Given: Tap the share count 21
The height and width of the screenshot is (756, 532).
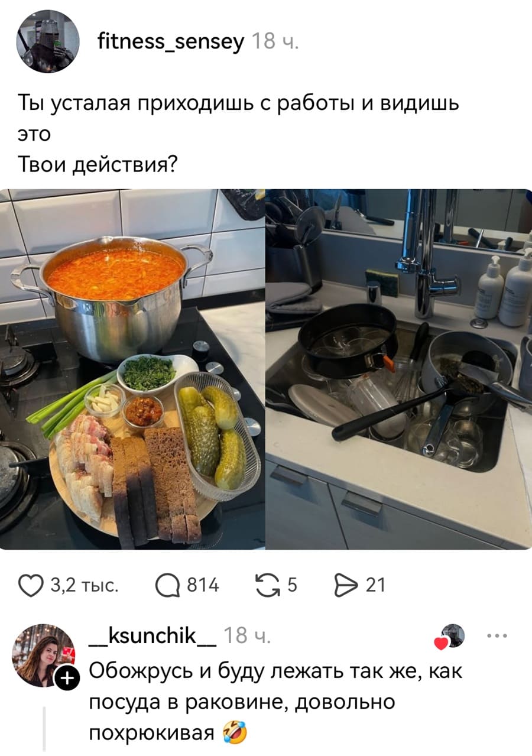Looking at the screenshot, I should click(376, 585).
